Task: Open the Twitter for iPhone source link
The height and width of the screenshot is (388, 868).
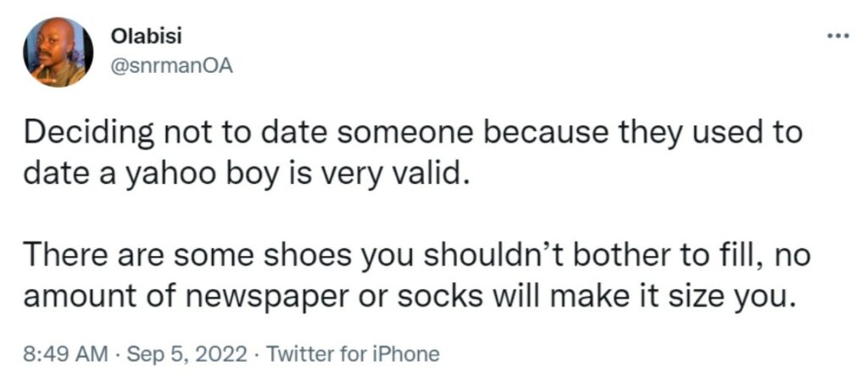Action: click(x=353, y=353)
